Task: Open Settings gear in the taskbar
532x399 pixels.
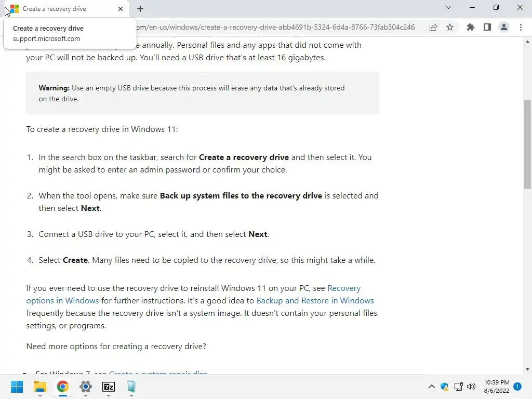Action: [x=86, y=387]
